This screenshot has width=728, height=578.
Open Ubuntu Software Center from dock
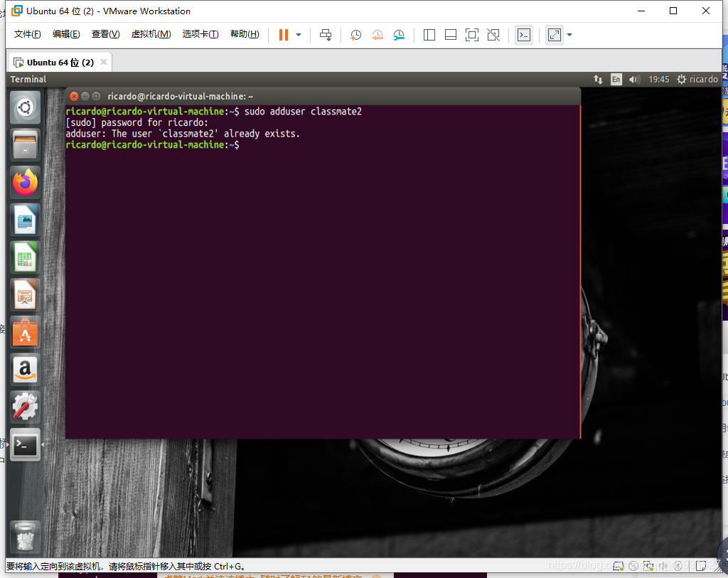pos(25,333)
